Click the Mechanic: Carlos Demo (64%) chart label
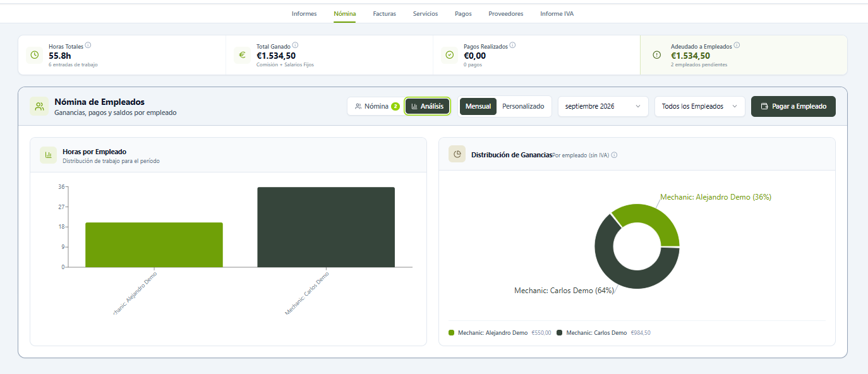Image resolution: width=868 pixels, height=374 pixels. pyautogui.click(x=564, y=291)
